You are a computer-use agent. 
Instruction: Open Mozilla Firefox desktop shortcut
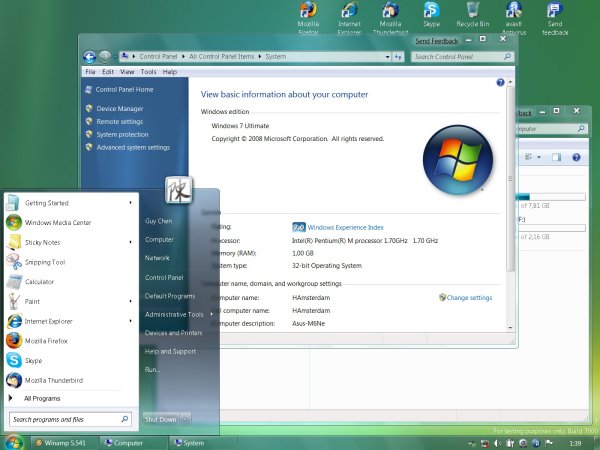click(308, 18)
